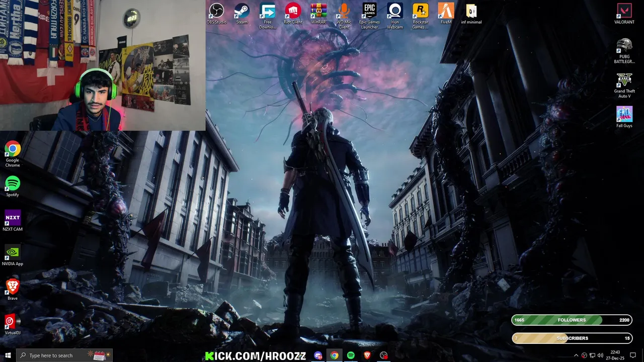This screenshot has height=362, width=644.
Task: Open network settings tray icon
Action: (592, 355)
